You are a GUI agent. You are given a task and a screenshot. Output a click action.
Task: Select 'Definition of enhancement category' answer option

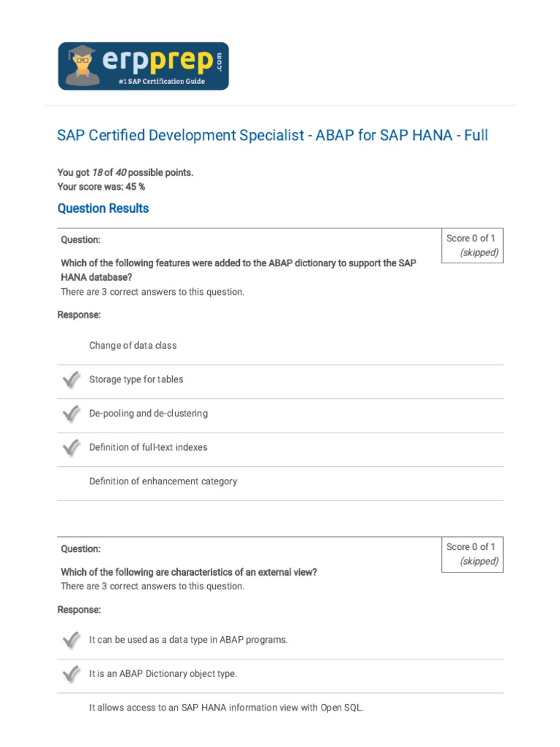tap(163, 481)
